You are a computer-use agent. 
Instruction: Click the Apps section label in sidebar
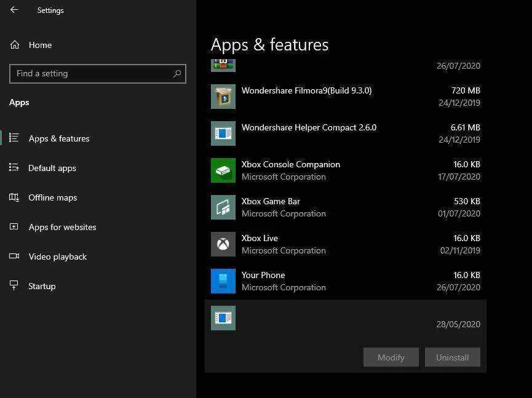coord(19,103)
